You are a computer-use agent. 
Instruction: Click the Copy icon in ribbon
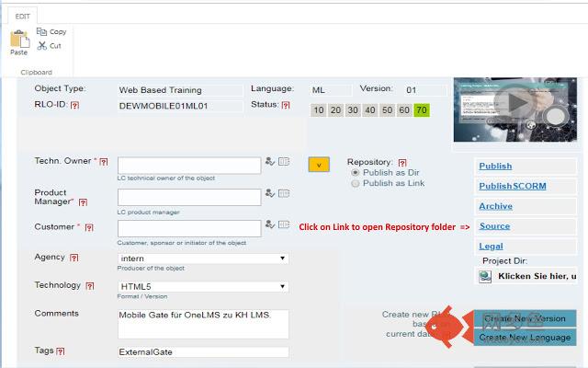(x=41, y=32)
